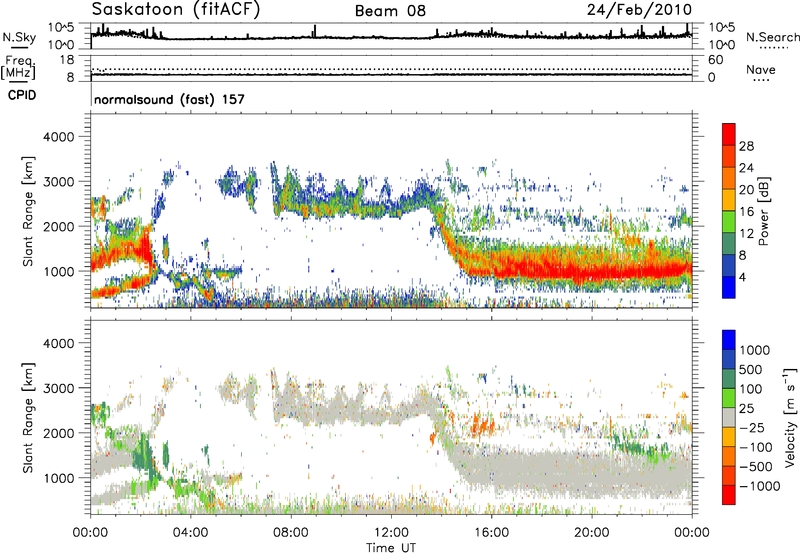The image size is (800, 554).
Task: Click velocity colorbar value 500
Action: [x=750, y=370]
